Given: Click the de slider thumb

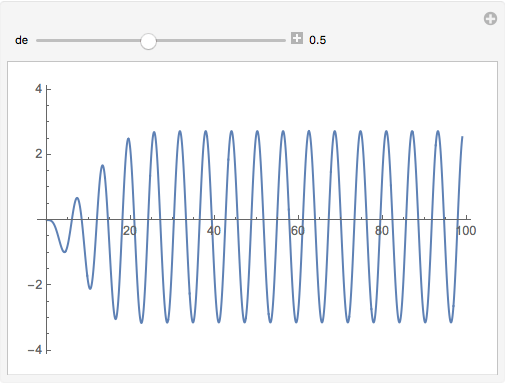Looking at the screenshot, I should point(148,41).
